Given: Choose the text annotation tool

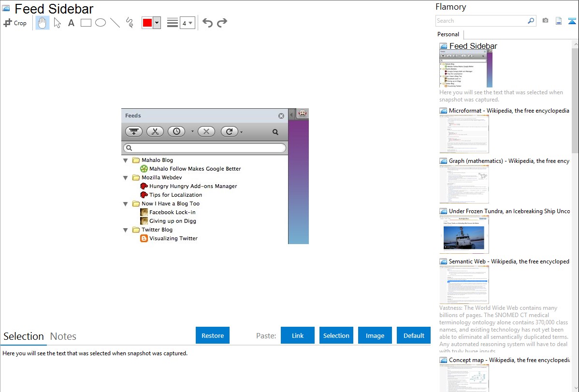Looking at the screenshot, I should click(x=71, y=23).
